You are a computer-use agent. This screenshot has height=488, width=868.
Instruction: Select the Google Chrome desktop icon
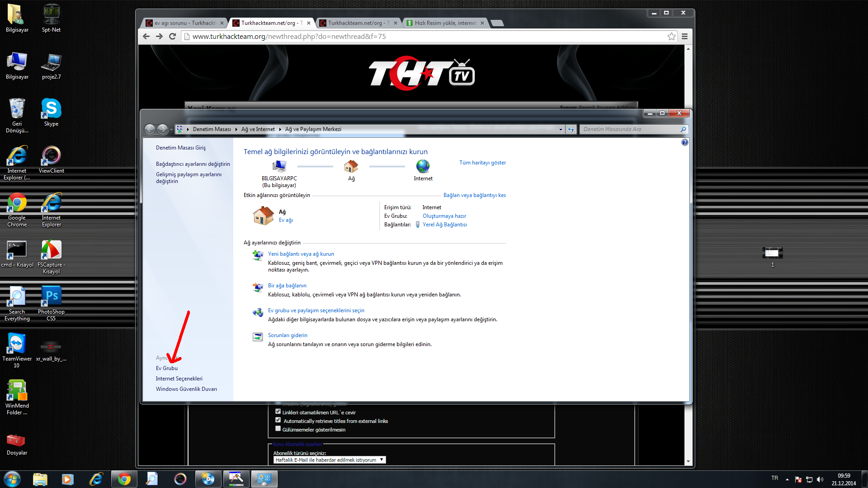click(x=17, y=210)
